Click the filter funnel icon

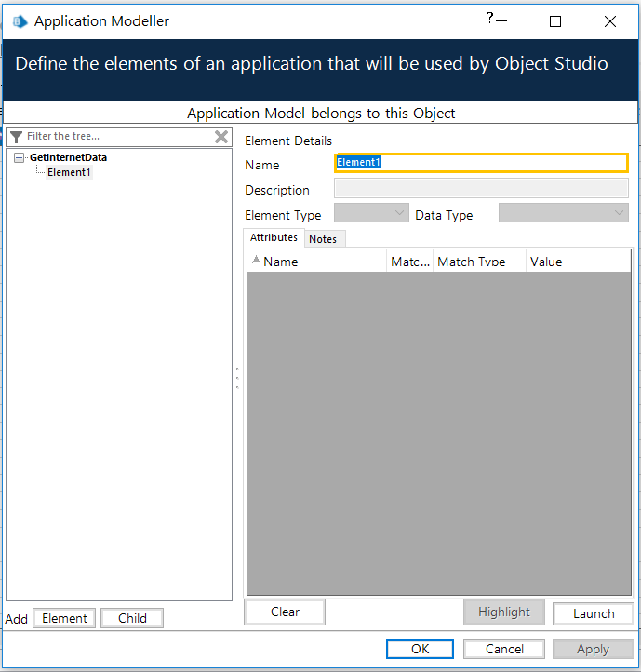(17, 137)
